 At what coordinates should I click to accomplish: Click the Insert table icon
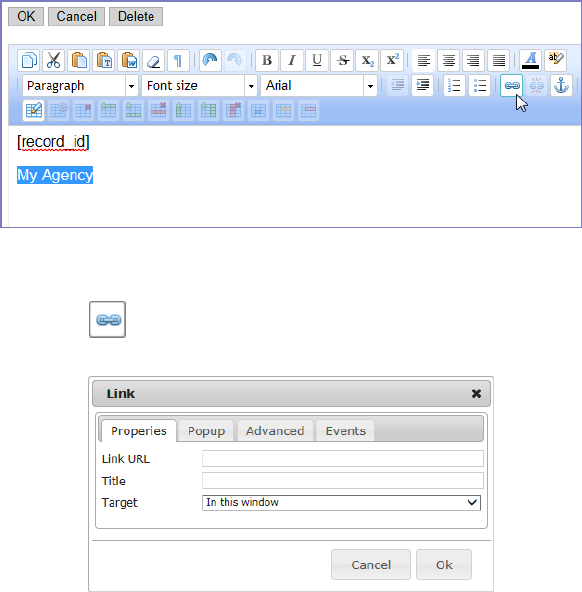(x=34, y=111)
